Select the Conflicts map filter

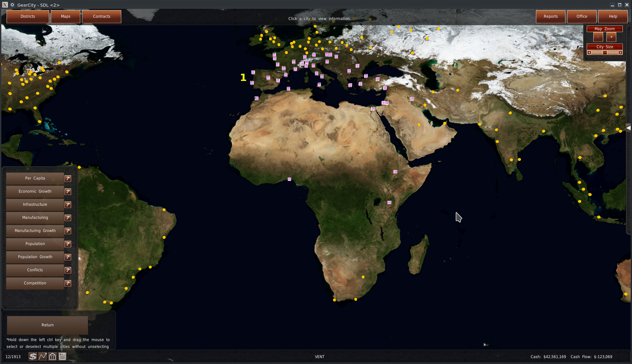pos(35,270)
